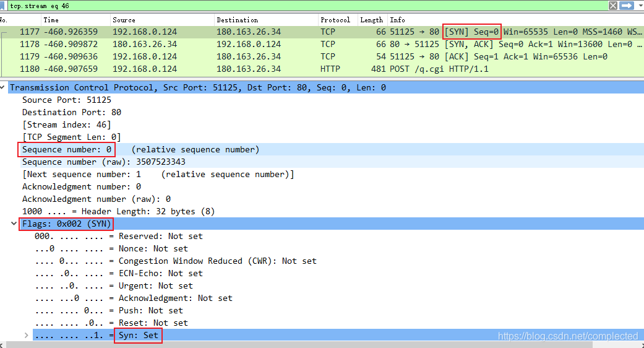The image size is (644, 348).
Task: Open filter history dropdown arrow
Action: (x=640, y=6)
